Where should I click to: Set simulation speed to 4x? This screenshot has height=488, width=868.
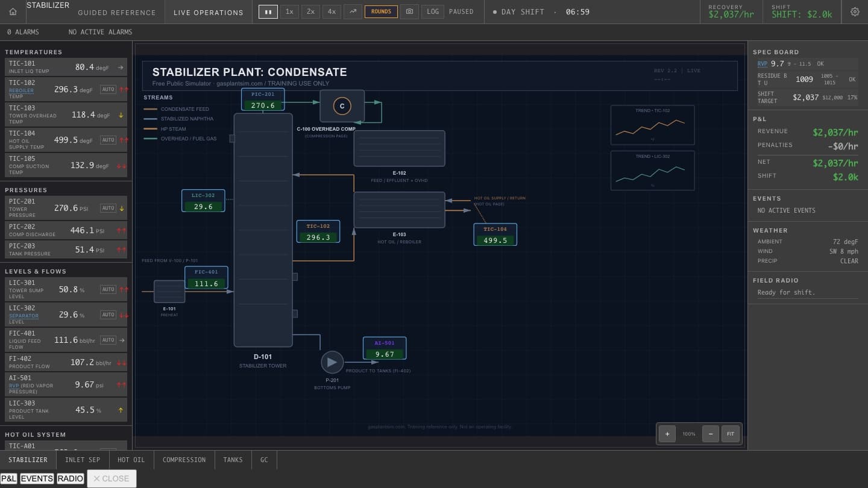[x=331, y=11]
